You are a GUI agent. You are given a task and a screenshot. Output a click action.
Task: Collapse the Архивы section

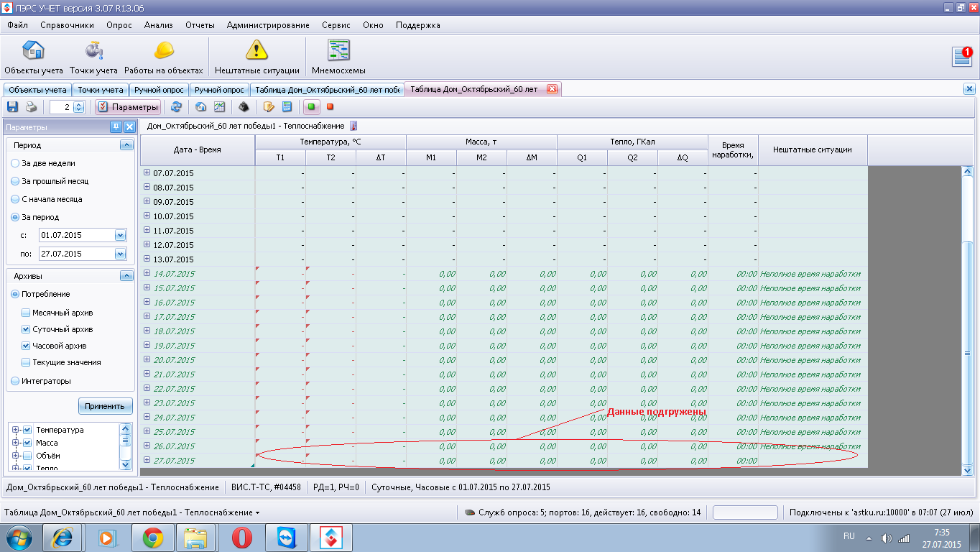(x=127, y=276)
